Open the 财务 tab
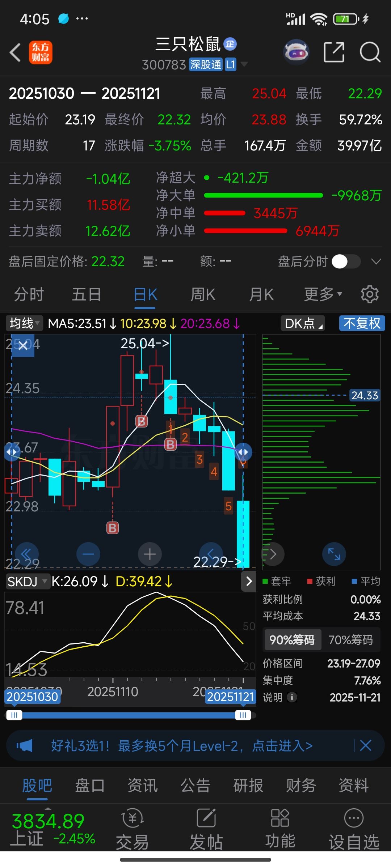Image resolution: width=391 pixels, height=868 pixels. tap(301, 786)
